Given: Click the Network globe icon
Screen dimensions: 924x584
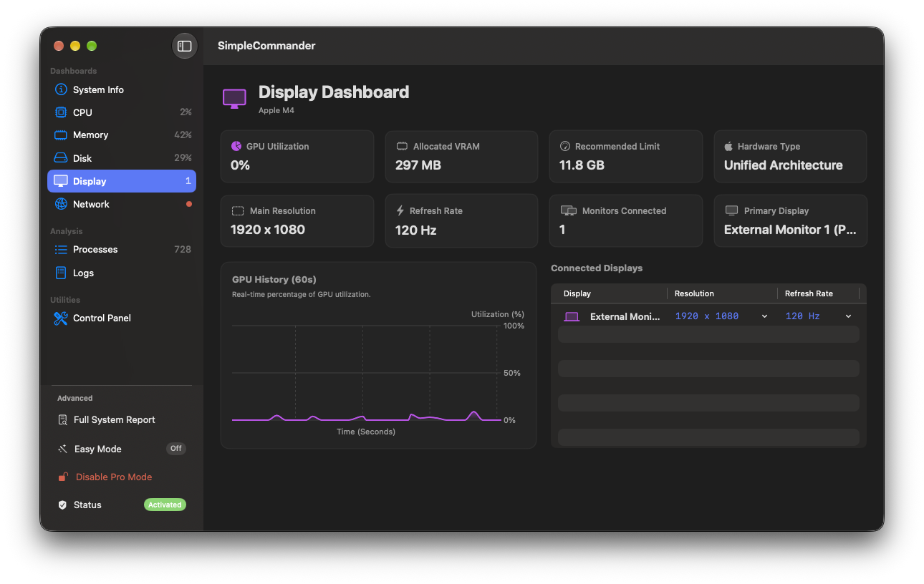Looking at the screenshot, I should (61, 204).
